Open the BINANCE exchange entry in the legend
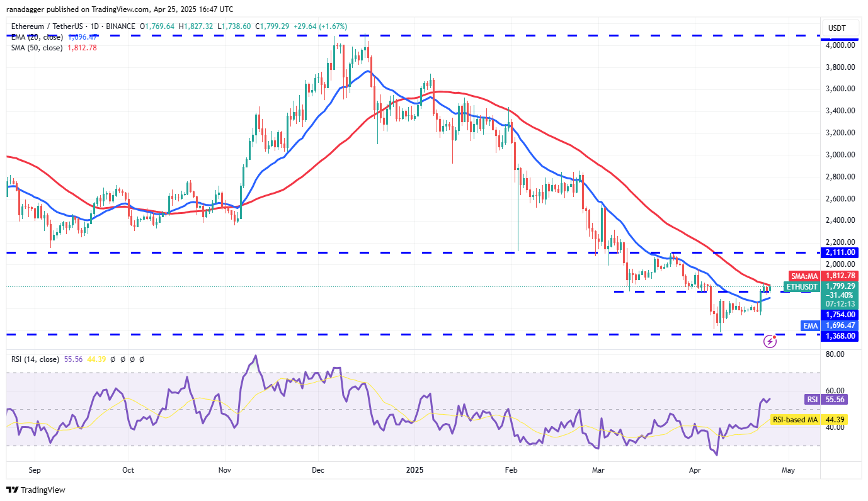Viewport: 868px width, 501px height. (120, 26)
